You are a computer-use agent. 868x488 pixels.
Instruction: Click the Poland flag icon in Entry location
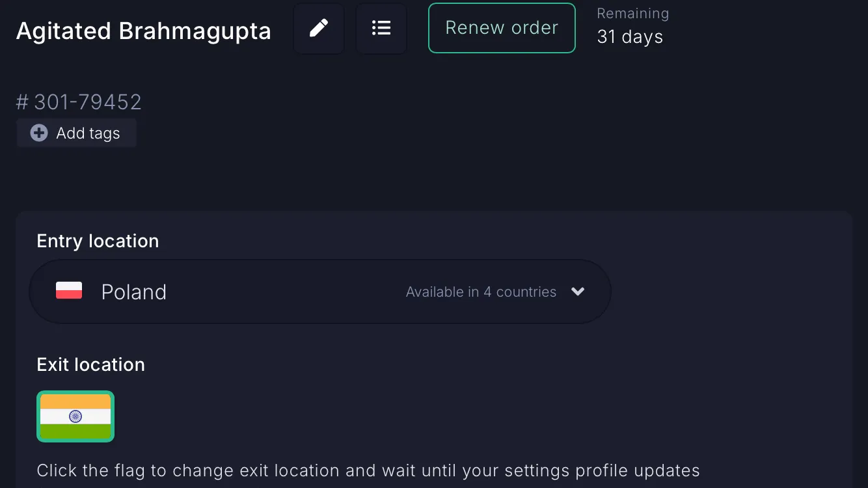pyautogui.click(x=69, y=291)
